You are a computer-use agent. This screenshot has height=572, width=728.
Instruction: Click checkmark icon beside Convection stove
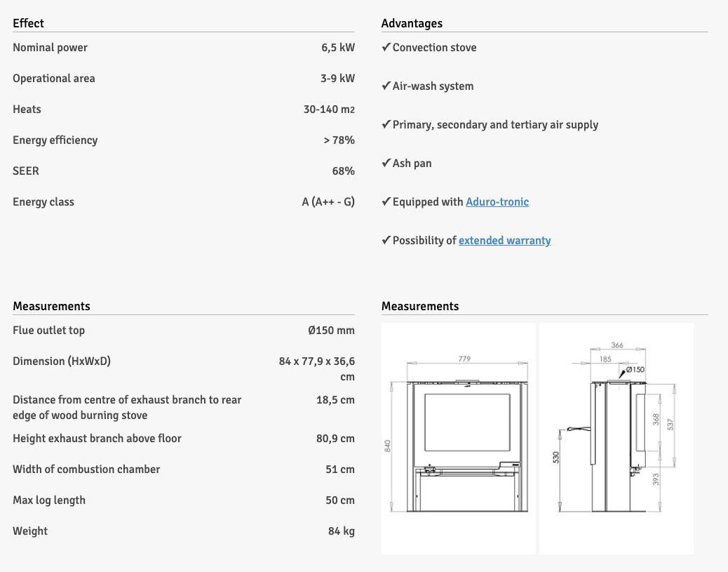(386, 48)
